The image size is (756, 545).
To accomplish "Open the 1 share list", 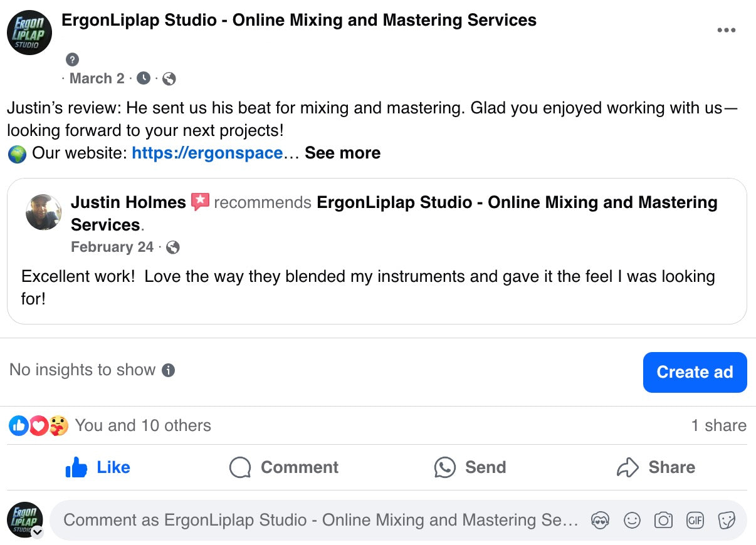I will pyautogui.click(x=718, y=425).
